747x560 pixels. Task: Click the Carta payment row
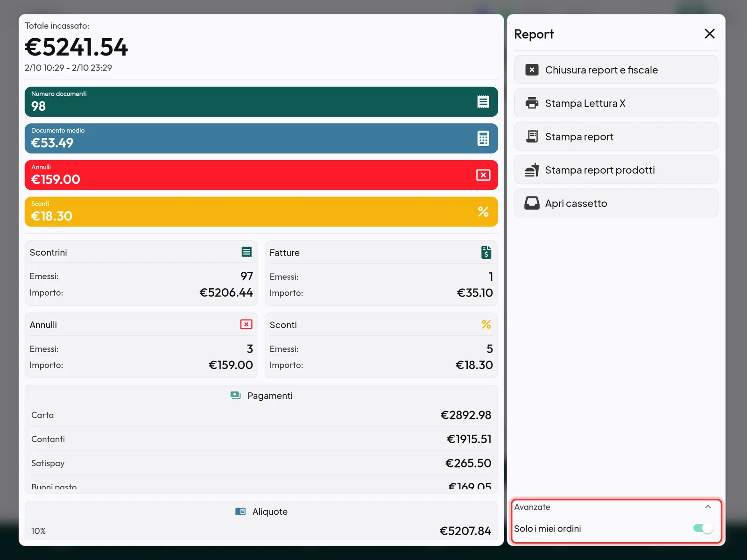261,415
